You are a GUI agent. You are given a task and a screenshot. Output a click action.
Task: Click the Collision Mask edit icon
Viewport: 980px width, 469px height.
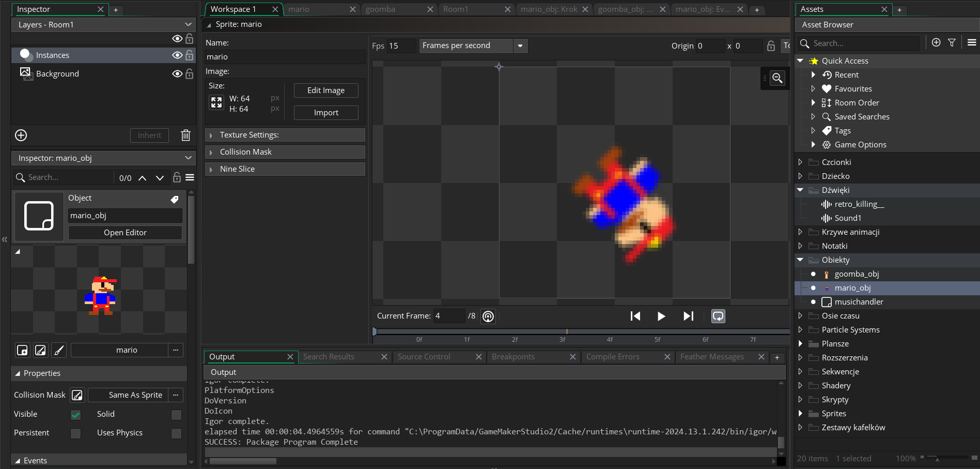(77, 396)
